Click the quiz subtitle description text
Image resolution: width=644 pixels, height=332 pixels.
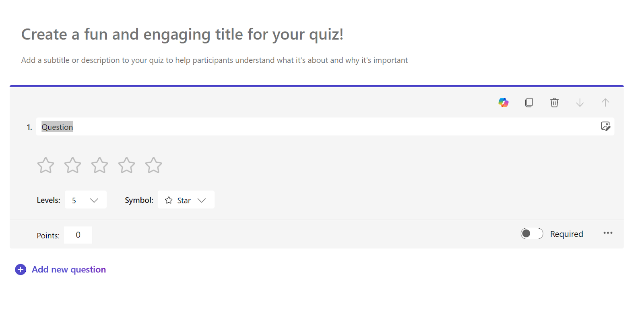[214, 60]
